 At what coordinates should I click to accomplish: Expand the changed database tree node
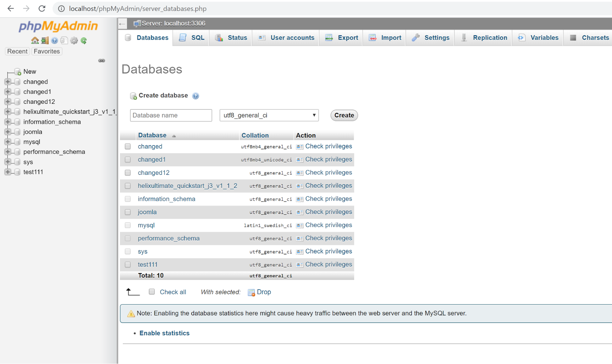click(8, 82)
